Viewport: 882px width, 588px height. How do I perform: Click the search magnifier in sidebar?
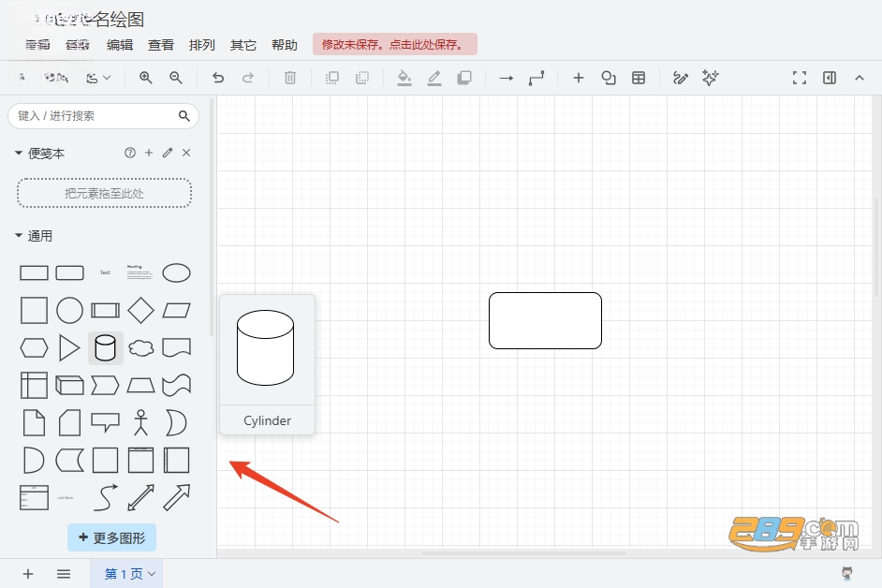click(184, 116)
